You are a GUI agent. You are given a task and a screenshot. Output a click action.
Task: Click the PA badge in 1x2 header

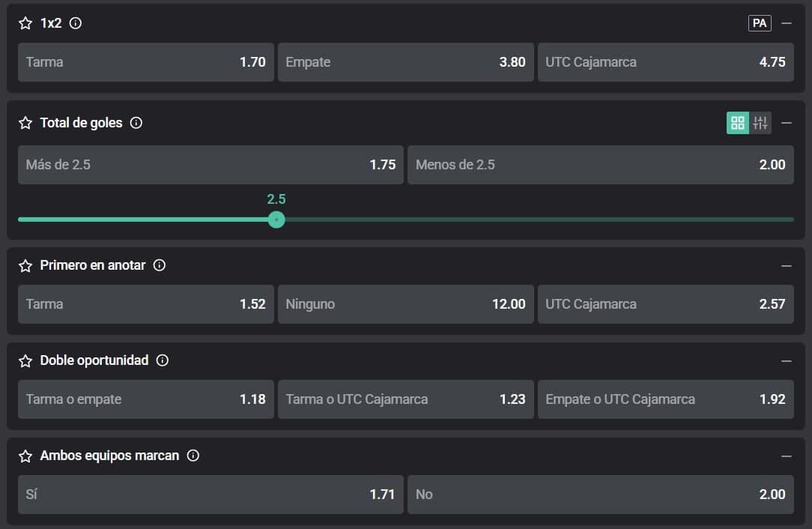click(760, 23)
